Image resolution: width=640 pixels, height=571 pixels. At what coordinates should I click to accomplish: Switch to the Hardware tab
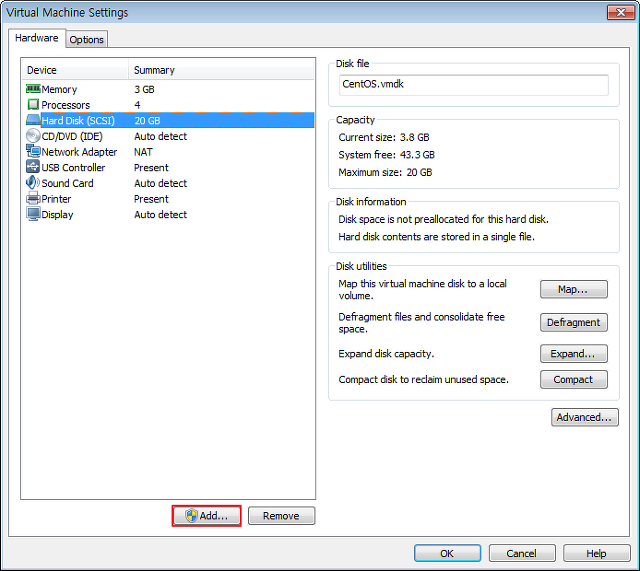[x=37, y=38]
